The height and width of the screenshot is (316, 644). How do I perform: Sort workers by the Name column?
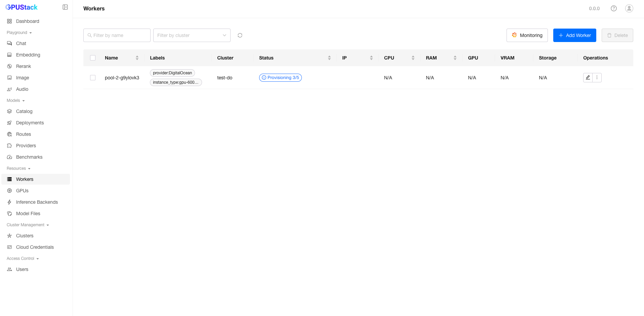137,58
